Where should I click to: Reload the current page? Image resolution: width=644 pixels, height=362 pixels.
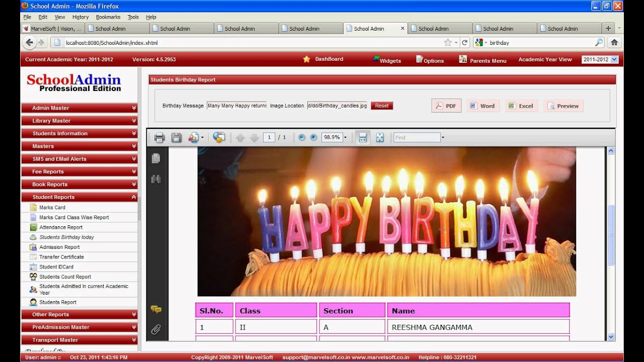[x=465, y=43]
